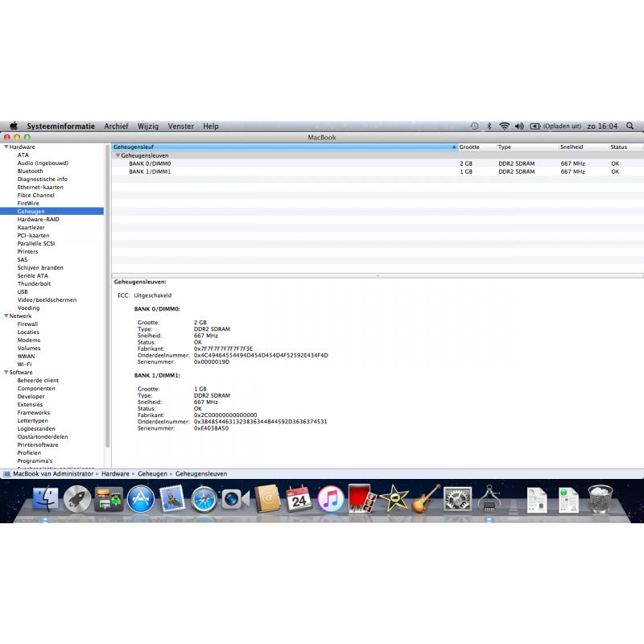Screen dimensions: 644x644
Task: Click Geheugensleuven in the path bar
Action: click(x=201, y=473)
